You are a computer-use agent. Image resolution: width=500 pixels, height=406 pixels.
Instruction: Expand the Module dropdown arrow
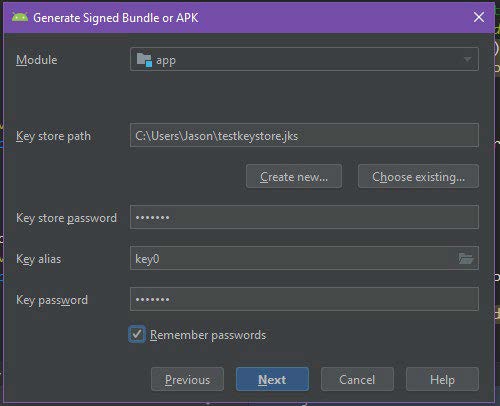467,59
